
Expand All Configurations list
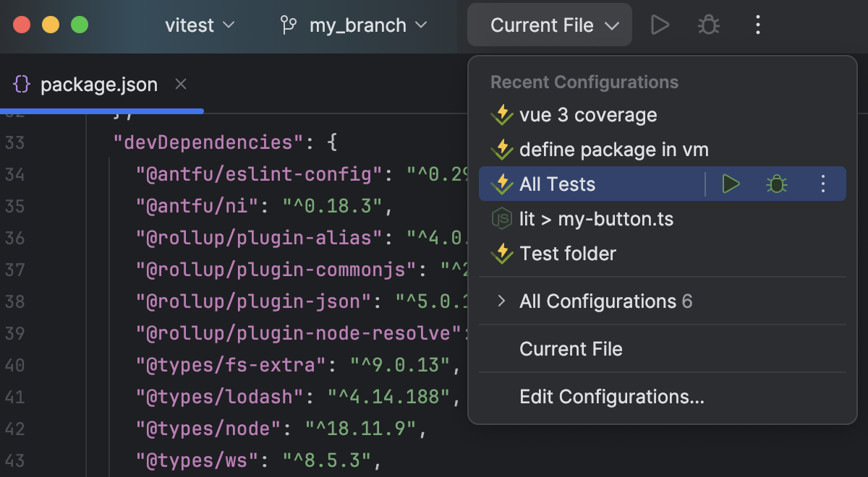[501, 301]
